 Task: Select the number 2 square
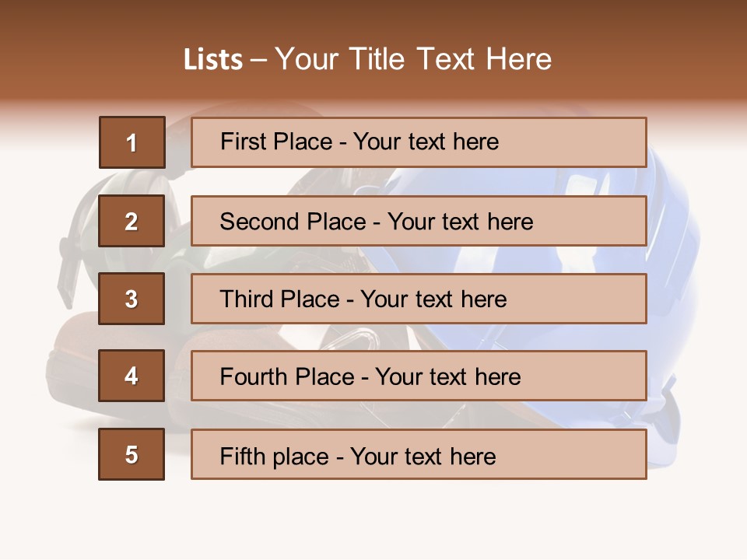pos(132,221)
